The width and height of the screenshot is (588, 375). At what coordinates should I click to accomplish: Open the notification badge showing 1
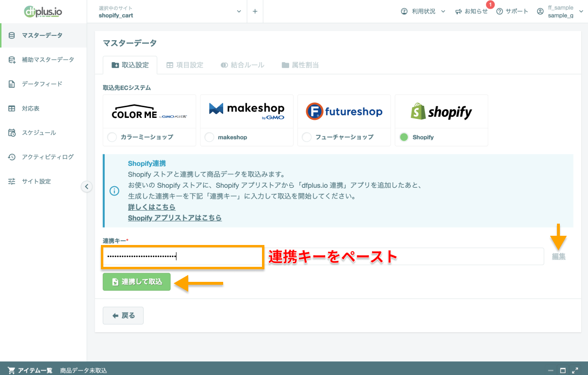coord(490,5)
